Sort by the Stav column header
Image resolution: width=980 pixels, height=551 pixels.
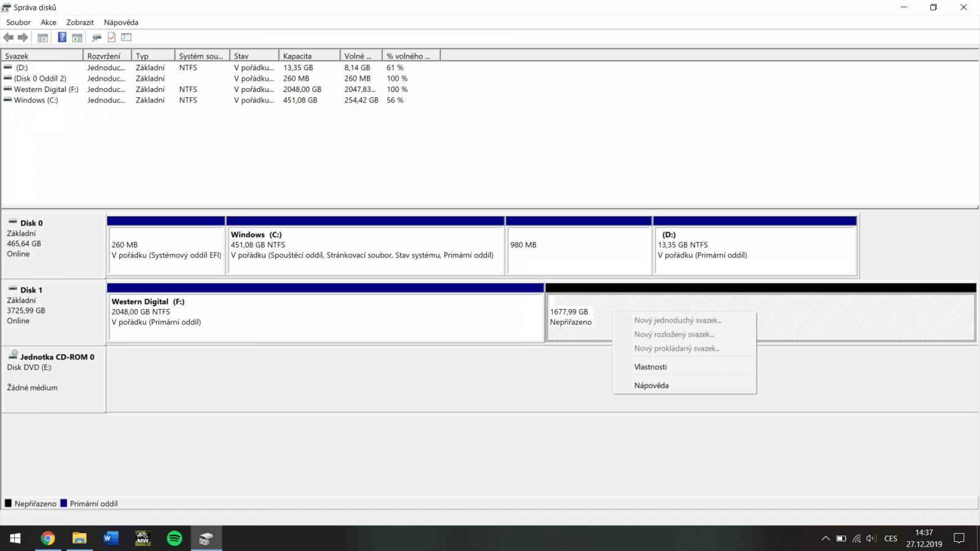click(x=254, y=56)
